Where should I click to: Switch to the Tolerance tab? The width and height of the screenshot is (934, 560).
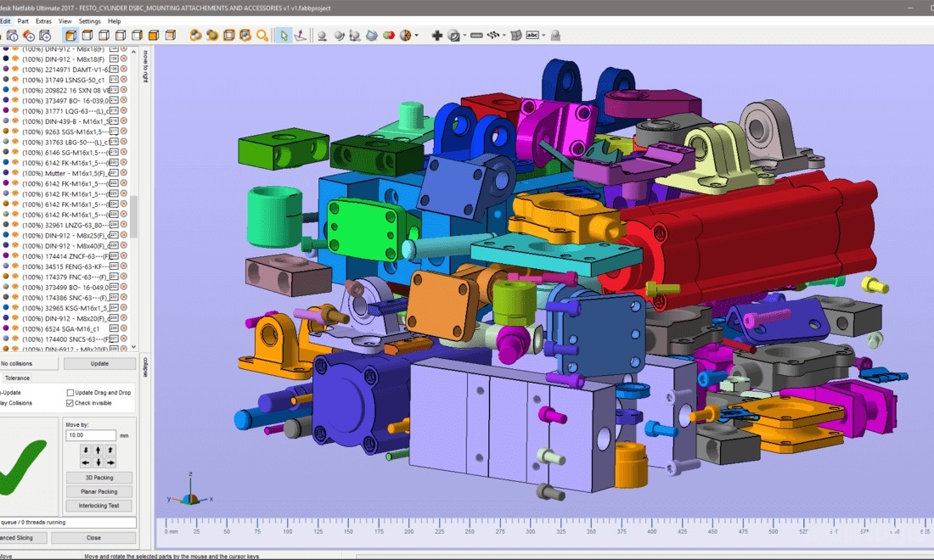[17, 378]
